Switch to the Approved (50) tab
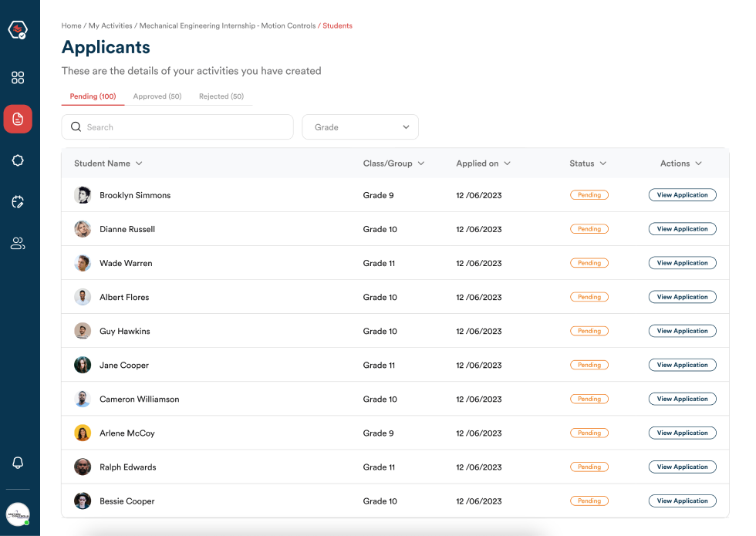756x536 pixels. 157,96
